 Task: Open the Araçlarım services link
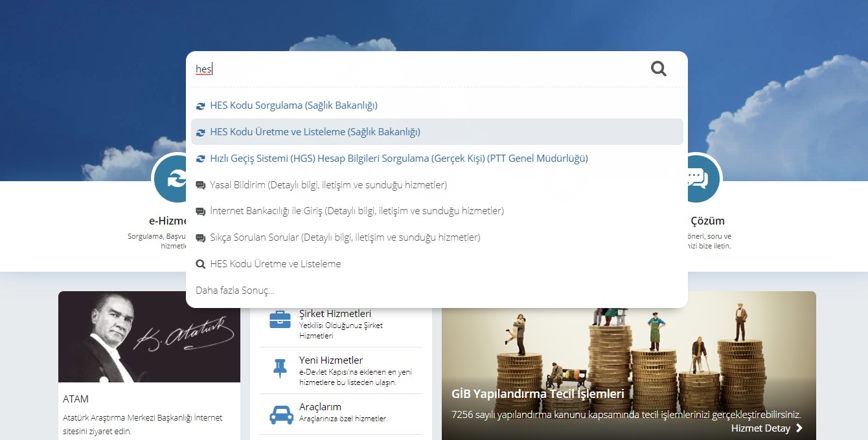320,407
